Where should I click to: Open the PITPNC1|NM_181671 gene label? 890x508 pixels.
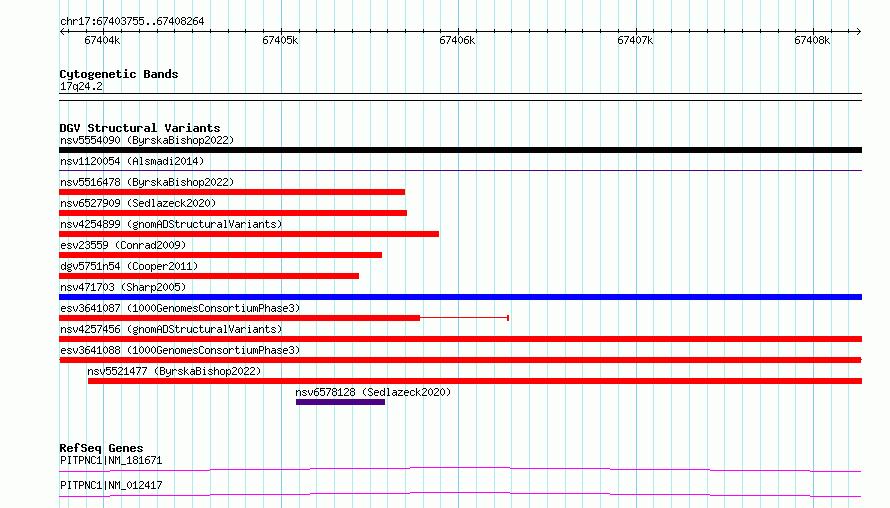tap(111, 460)
